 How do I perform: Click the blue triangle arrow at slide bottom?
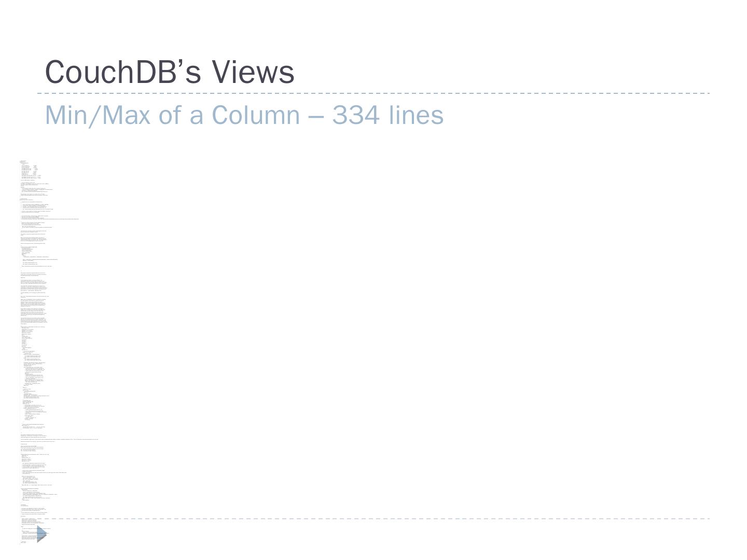click(x=42, y=534)
